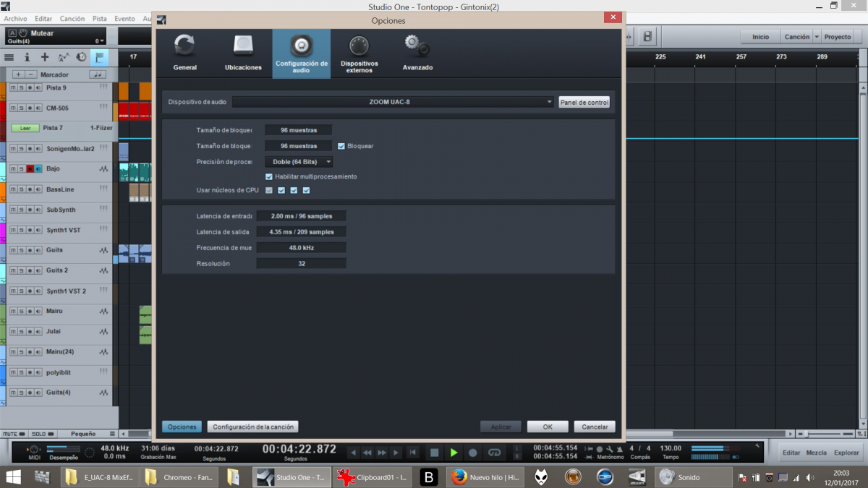
Task: Switch to the Inicio page
Action: [x=760, y=37]
